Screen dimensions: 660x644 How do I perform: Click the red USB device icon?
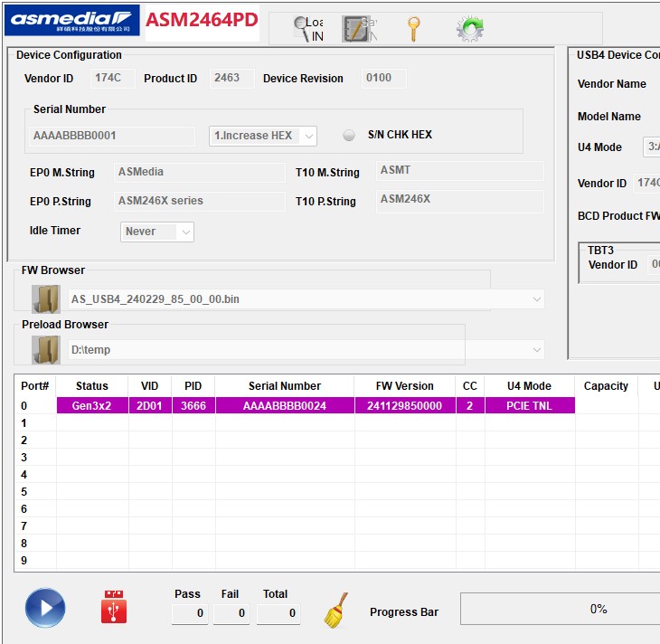(114, 607)
